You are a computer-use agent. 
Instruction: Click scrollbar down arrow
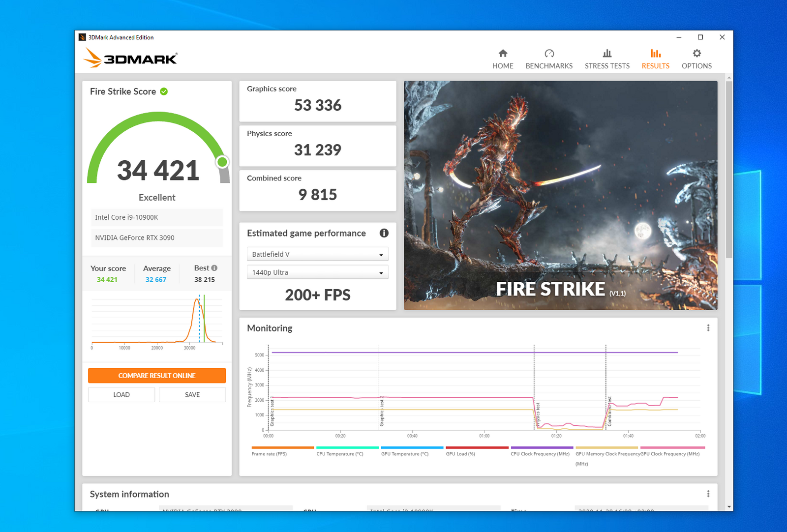point(729,507)
